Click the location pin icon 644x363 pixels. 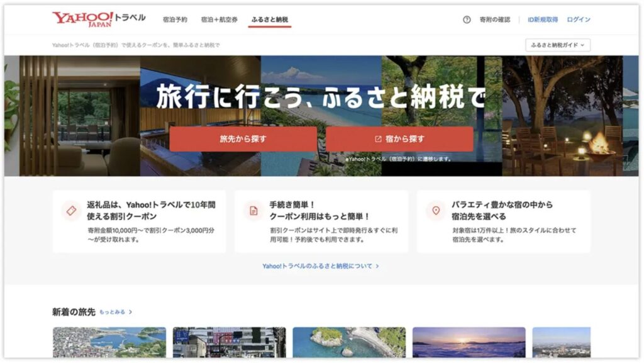(x=435, y=211)
